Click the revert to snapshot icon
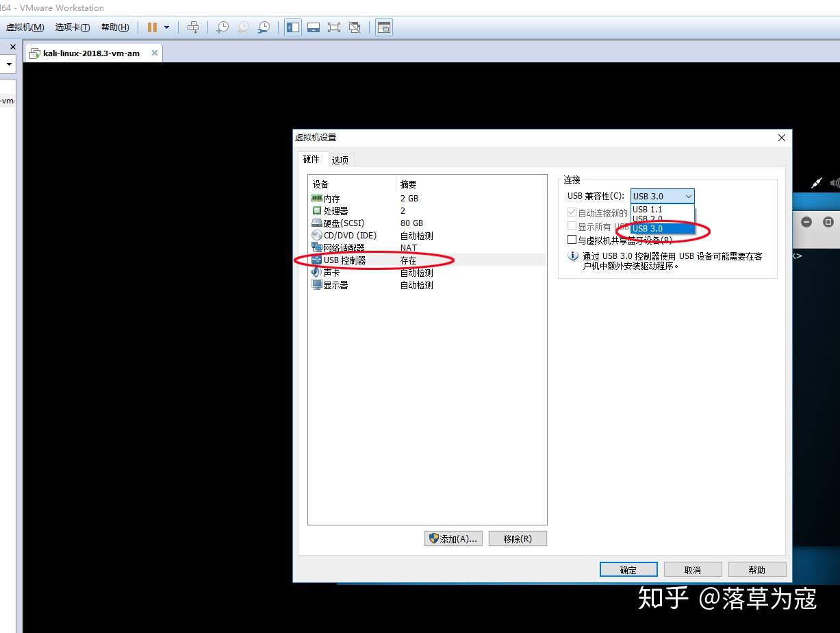840x633 pixels. coord(243,27)
